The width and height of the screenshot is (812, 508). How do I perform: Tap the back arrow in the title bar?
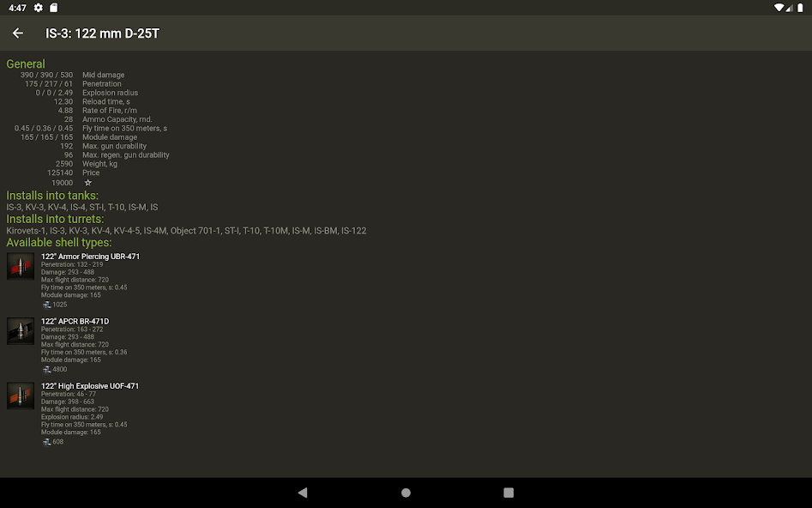[17, 33]
